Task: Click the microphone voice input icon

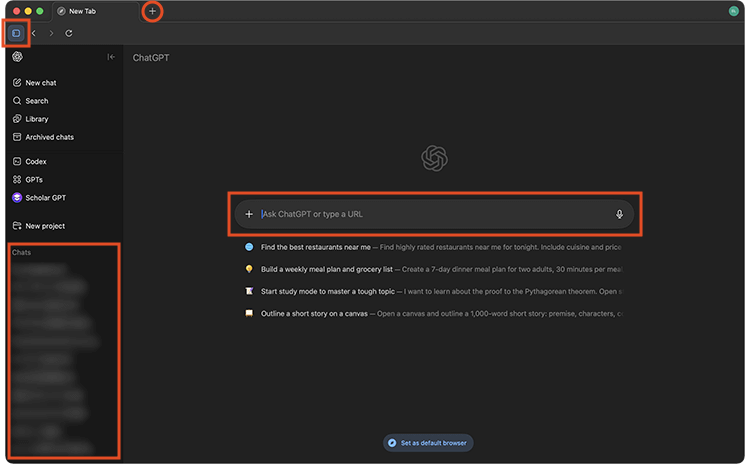Action: (619, 214)
